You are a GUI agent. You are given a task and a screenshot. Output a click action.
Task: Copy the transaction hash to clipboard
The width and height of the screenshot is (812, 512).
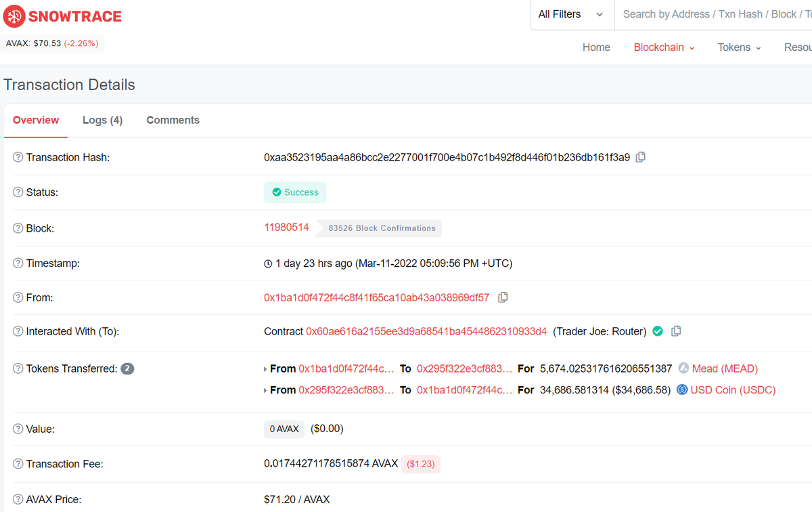641,157
